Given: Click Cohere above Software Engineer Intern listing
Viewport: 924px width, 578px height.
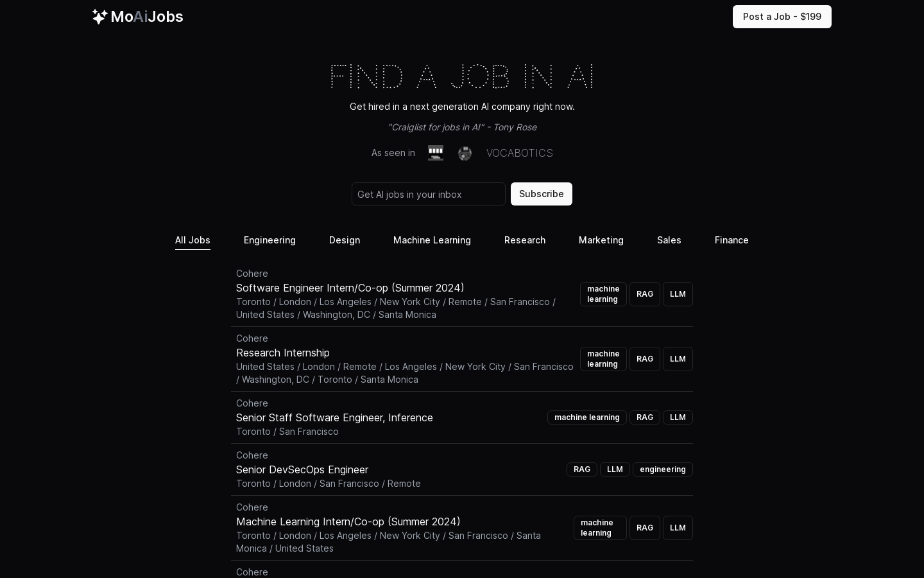Looking at the screenshot, I should (x=252, y=274).
